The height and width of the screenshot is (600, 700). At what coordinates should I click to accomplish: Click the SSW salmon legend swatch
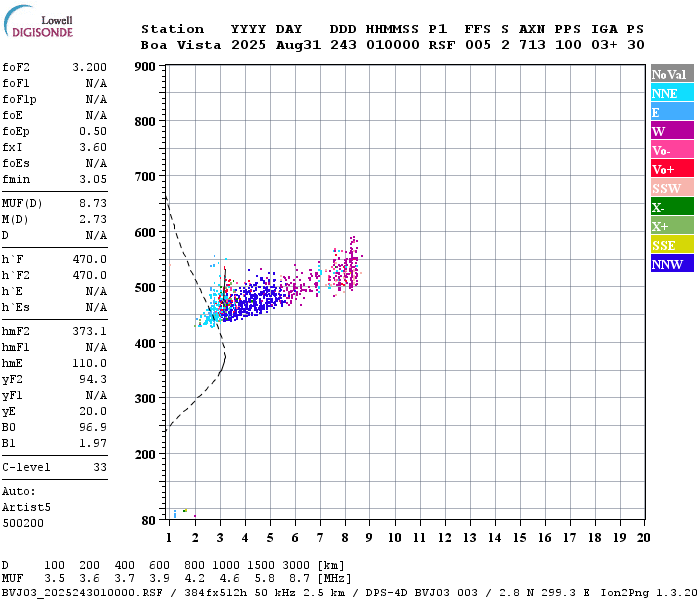coord(672,188)
